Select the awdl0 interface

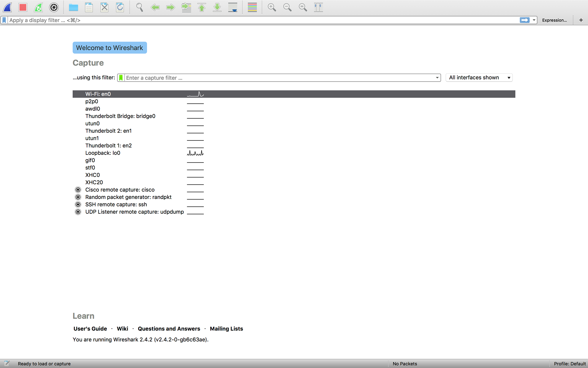(x=294, y=109)
